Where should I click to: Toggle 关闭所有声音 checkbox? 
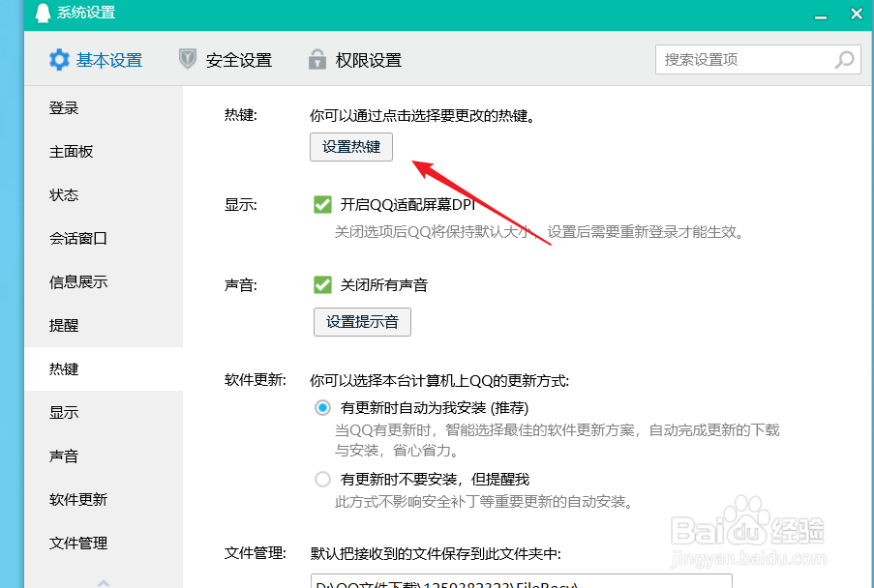(322, 284)
